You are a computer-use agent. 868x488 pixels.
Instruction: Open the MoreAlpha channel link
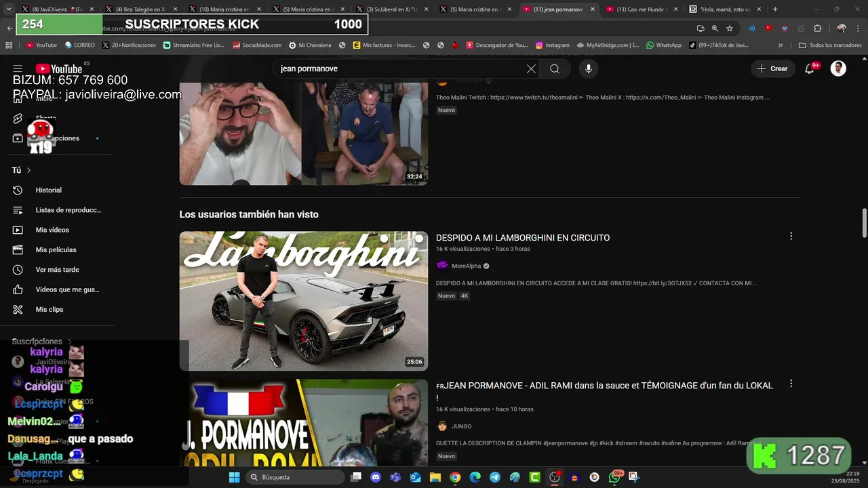(x=466, y=266)
